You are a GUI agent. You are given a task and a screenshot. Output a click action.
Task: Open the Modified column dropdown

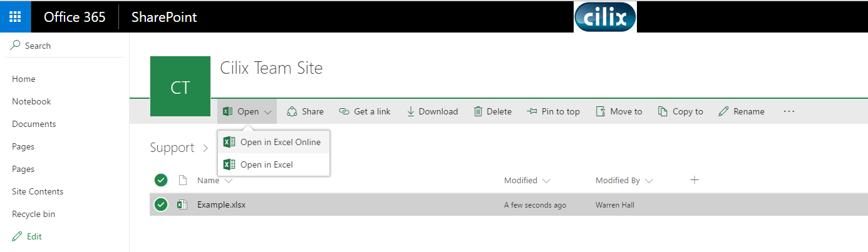527,180
